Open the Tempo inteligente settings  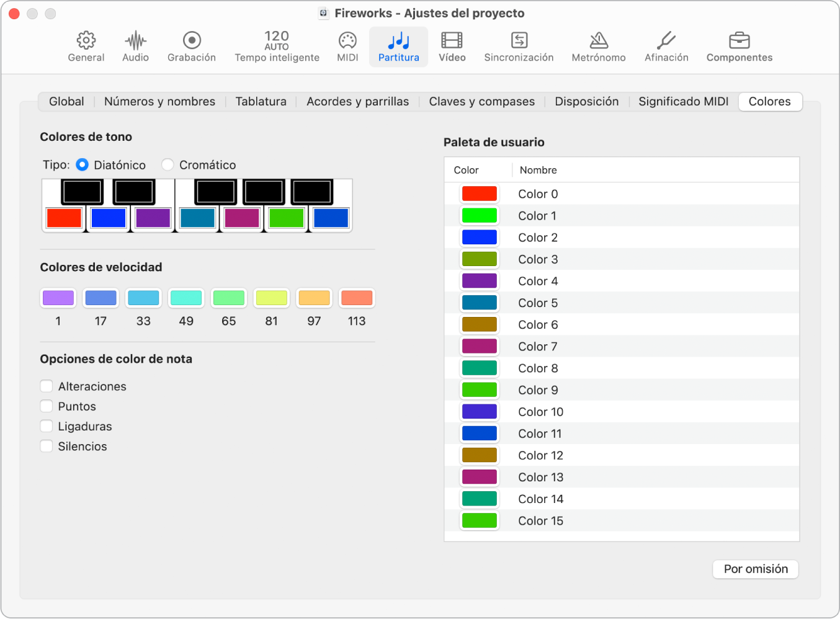277,47
